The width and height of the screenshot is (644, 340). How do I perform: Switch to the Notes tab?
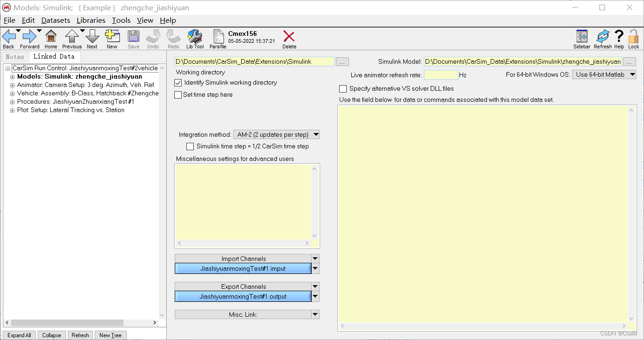click(x=15, y=57)
